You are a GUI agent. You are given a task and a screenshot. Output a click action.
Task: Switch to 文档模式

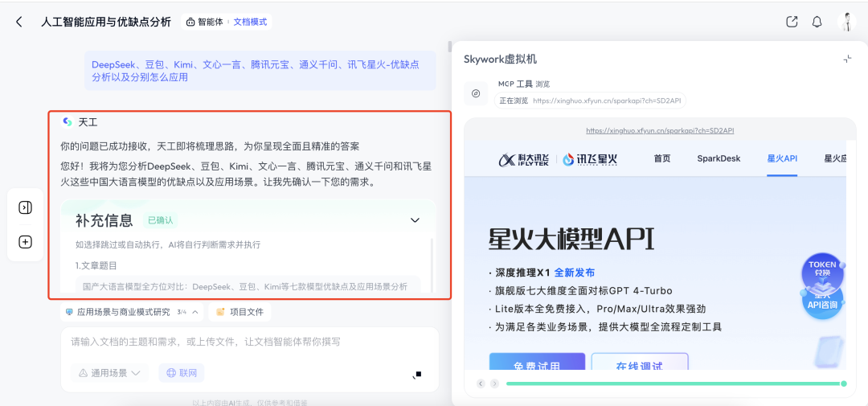[x=250, y=23]
